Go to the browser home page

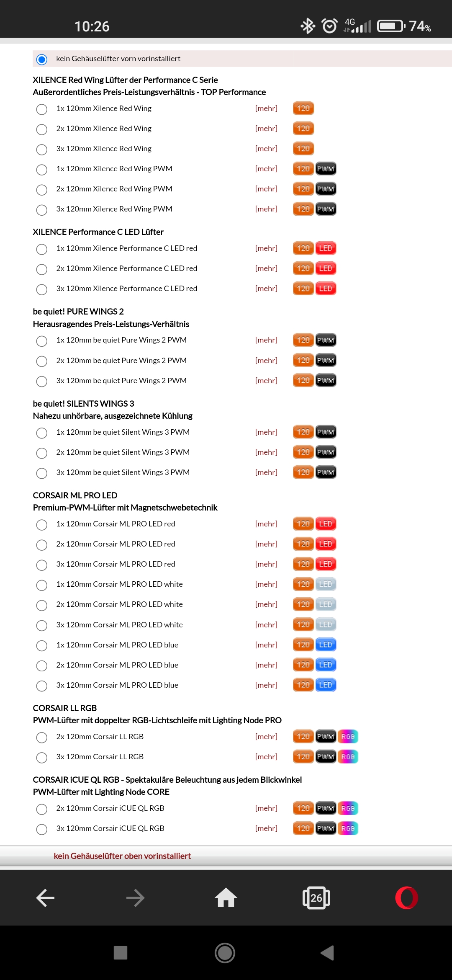pyautogui.click(x=226, y=897)
